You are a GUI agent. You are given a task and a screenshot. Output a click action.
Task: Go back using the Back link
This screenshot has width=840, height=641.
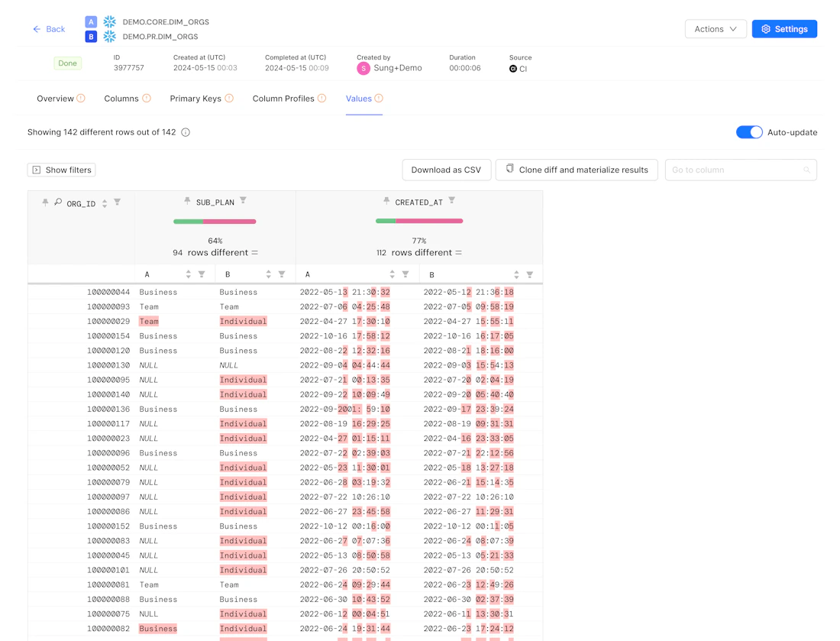click(x=47, y=29)
